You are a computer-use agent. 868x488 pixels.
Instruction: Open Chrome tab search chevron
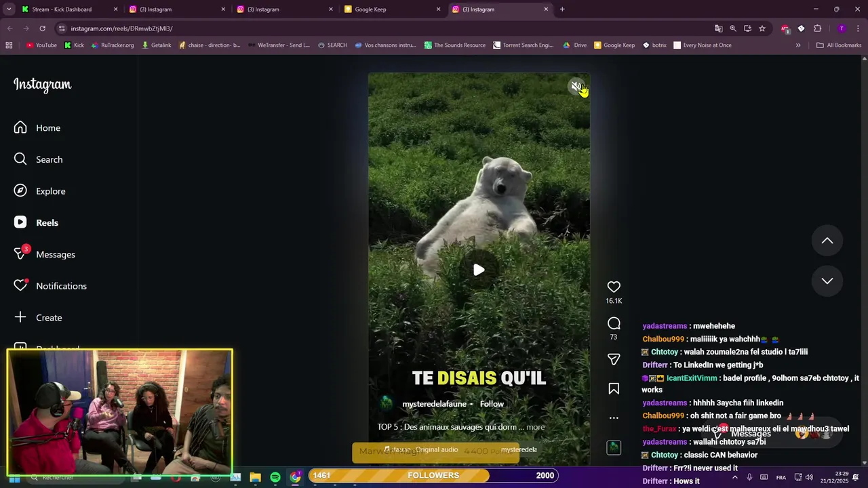[9, 9]
